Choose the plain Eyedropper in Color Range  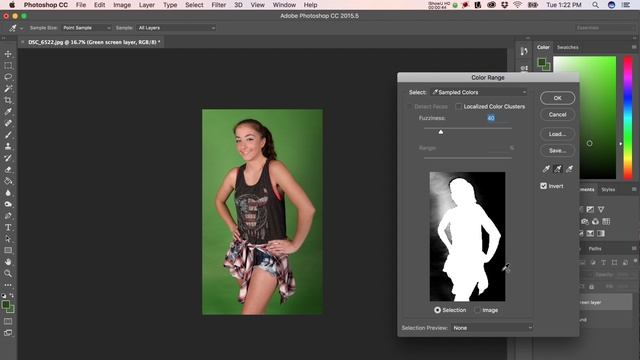pyautogui.click(x=546, y=169)
